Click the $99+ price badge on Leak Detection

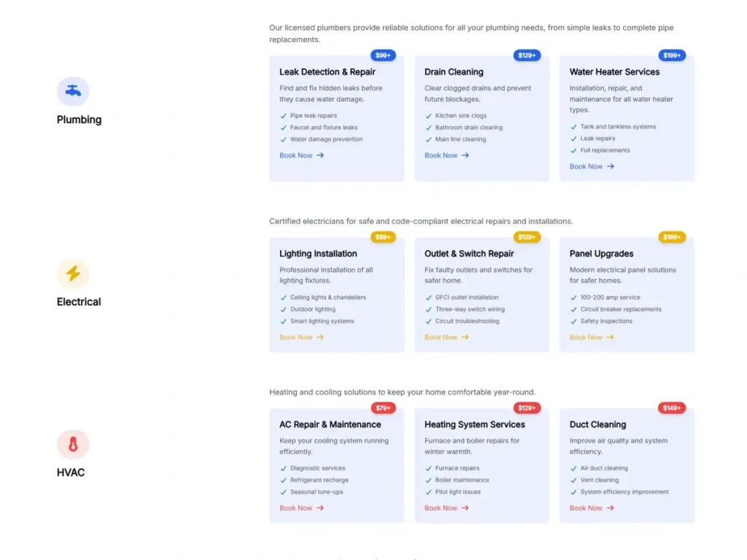[382, 55]
